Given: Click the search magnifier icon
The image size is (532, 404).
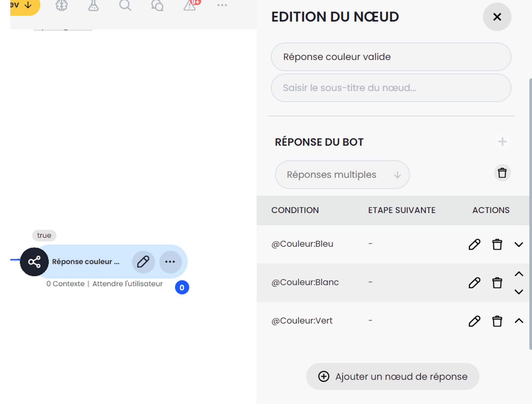Looking at the screenshot, I should click(125, 5).
